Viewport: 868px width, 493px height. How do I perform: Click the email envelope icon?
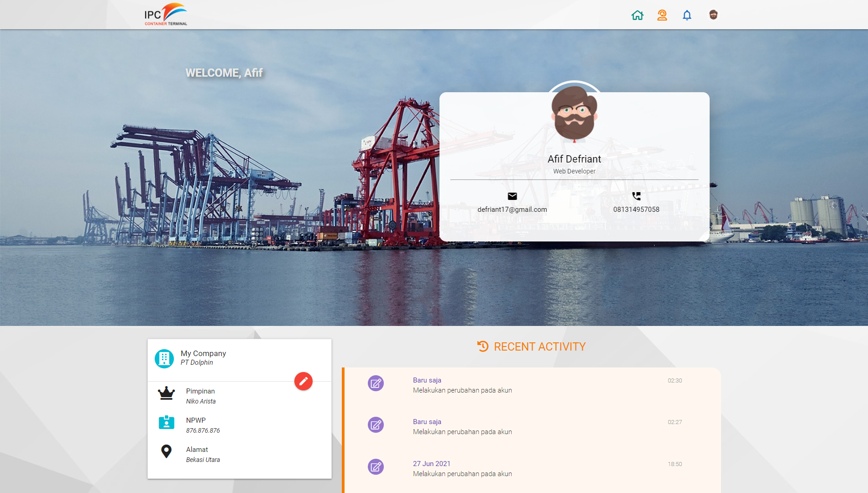click(x=512, y=196)
